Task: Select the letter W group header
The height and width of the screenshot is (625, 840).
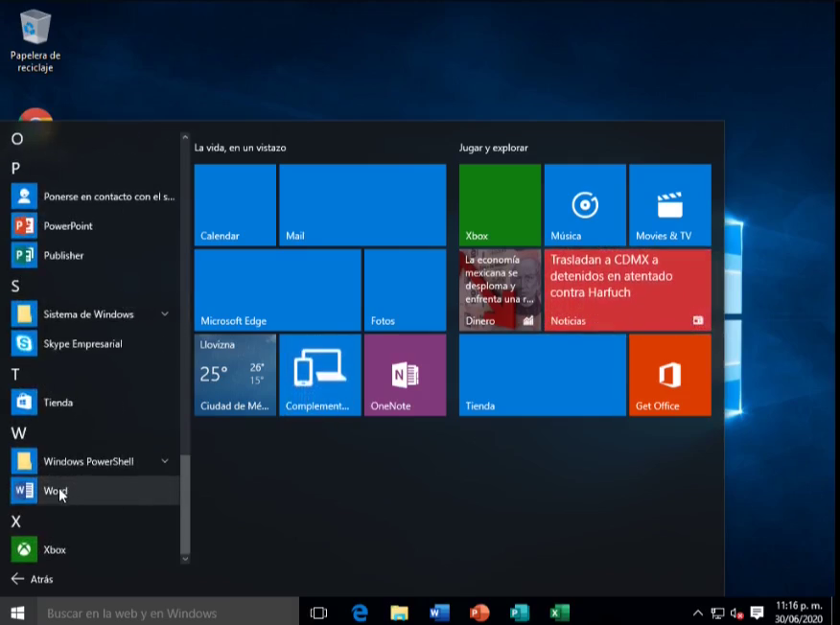Action: pos(17,433)
